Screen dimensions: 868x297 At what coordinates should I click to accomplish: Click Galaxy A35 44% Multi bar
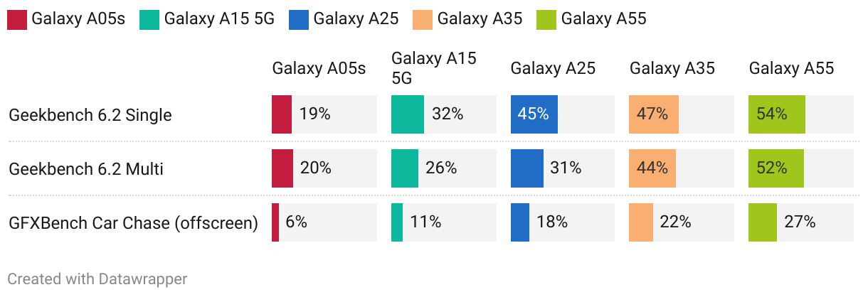(652, 168)
